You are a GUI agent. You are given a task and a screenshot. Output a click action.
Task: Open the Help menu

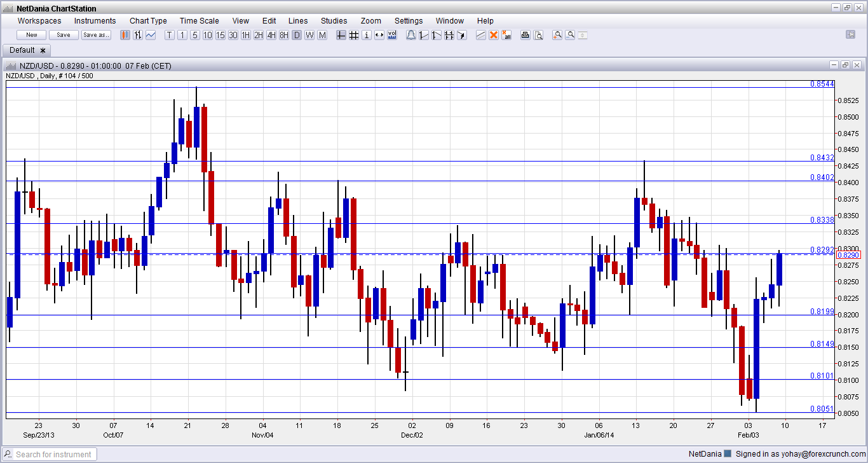pyautogui.click(x=485, y=21)
